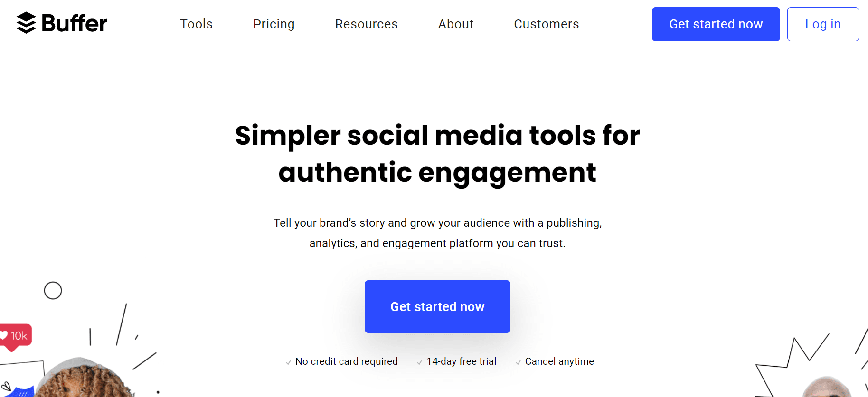Click checkmark before Cancel anytime

click(518, 362)
